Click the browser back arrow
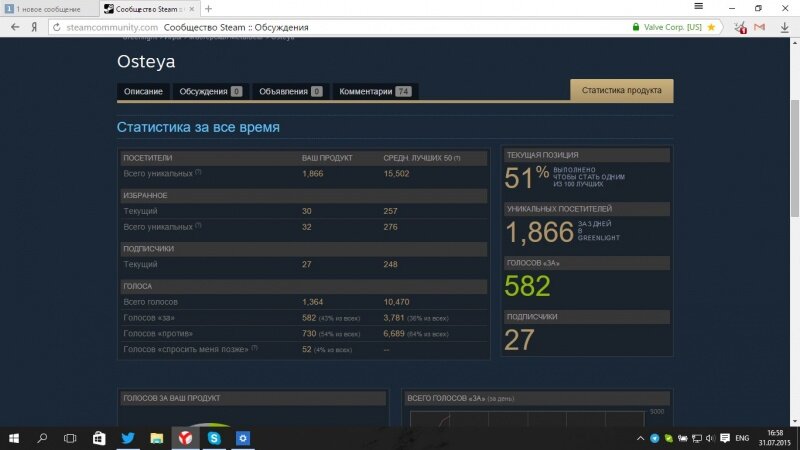 pos(14,27)
